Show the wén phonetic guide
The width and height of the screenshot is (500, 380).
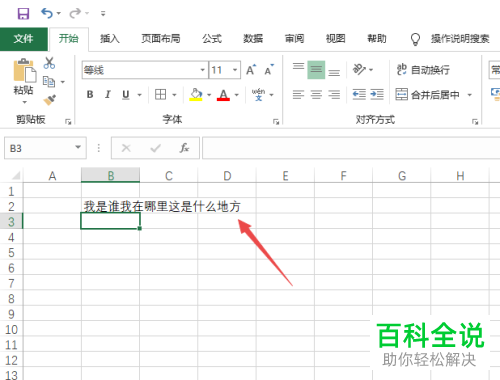tap(258, 95)
